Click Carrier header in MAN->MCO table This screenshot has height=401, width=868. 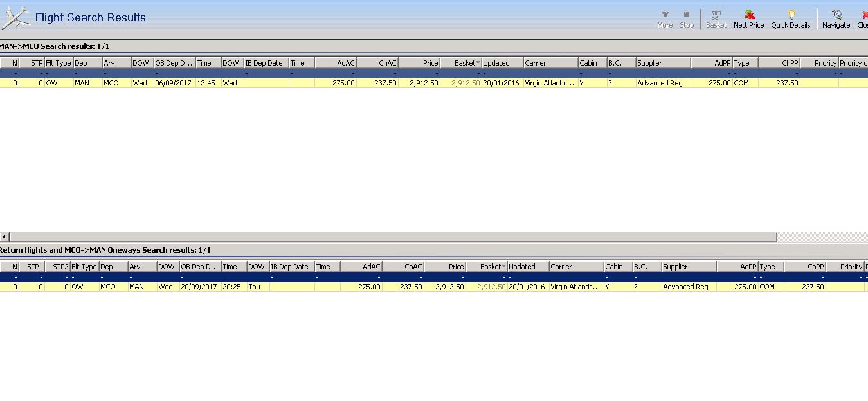(x=550, y=63)
